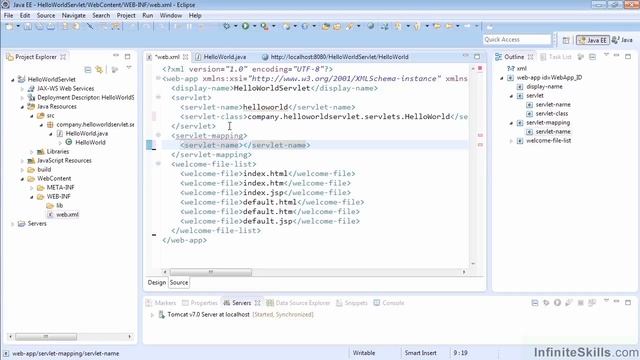The width and height of the screenshot is (640, 360).
Task: Click the Writable status bar entry
Action: [364, 353]
